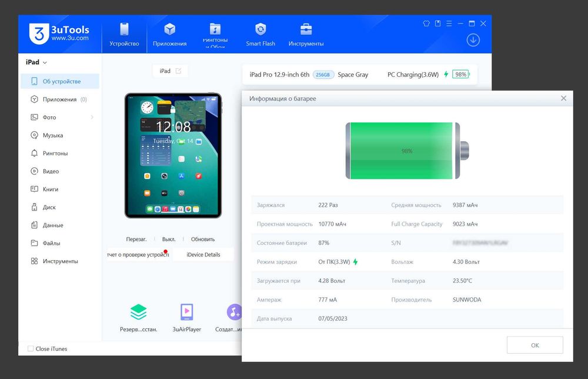
Task: Click the 256GB storage badge
Action: 323,75
